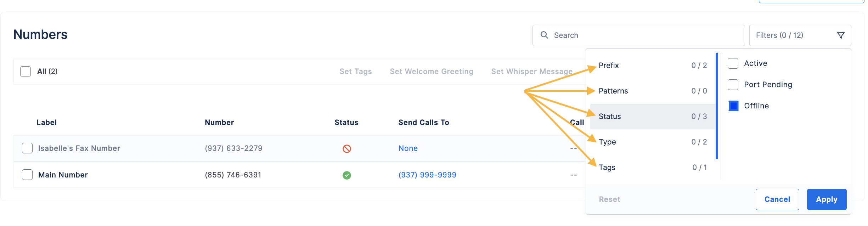Image resolution: width=868 pixels, height=226 pixels.
Task: Click the funnel filter icon
Action: coord(841,35)
